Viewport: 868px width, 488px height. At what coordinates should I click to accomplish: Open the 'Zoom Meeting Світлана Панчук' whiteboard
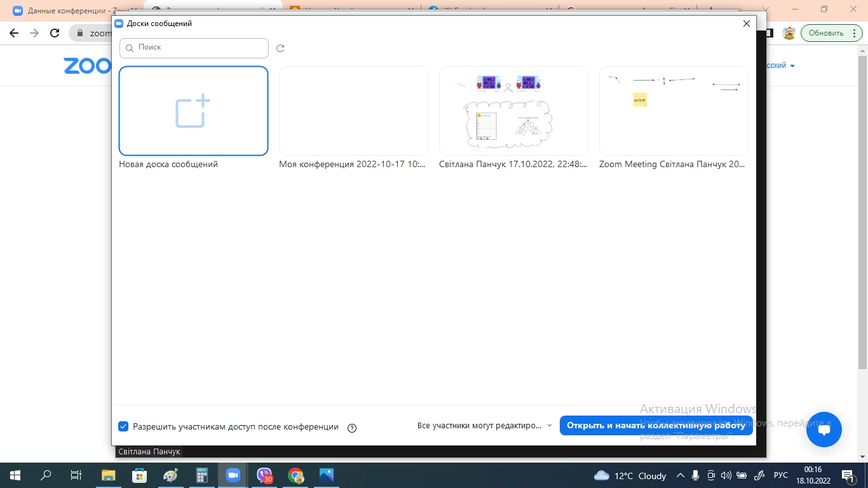674,111
